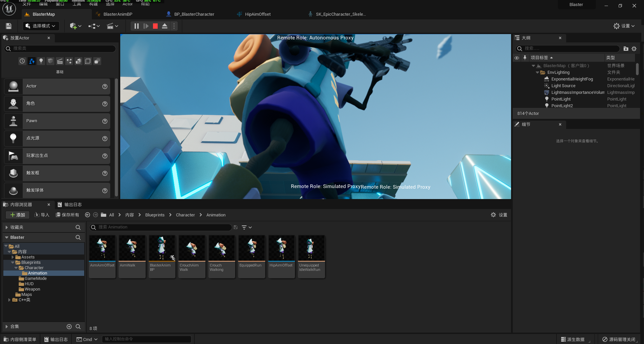Screen dimensions: 644x344
Task: Expand the C++类 tree node
Action: tap(9, 300)
